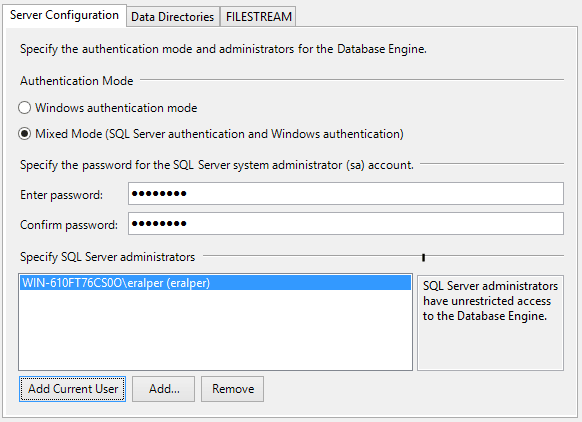The height and width of the screenshot is (422, 582).
Task: Click the Add... button
Action: click(x=163, y=389)
